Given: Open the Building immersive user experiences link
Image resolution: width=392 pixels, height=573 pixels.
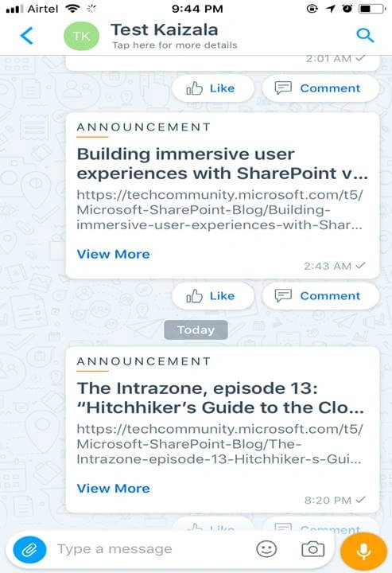Looking at the screenshot, I should click(x=219, y=210).
